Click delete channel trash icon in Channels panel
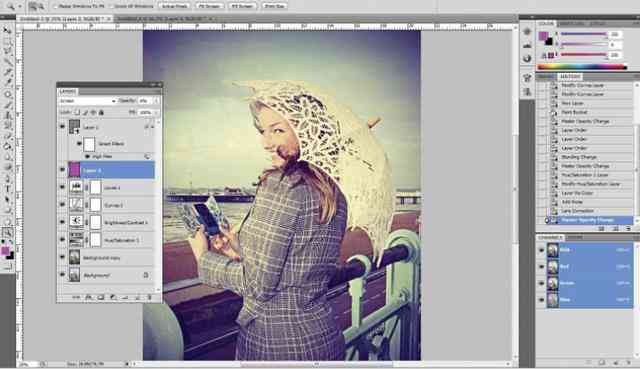Image resolution: width=640 pixels, height=369 pixels. tap(629, 362)
